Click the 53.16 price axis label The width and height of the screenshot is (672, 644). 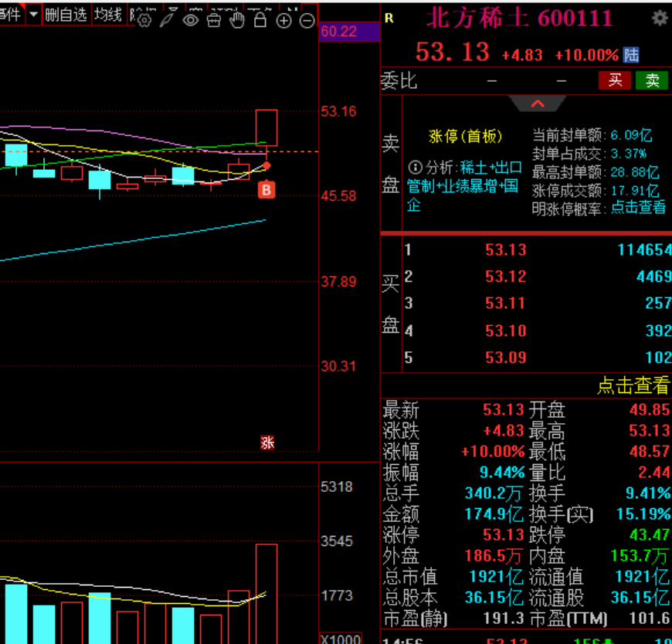click(x=338, y=111)
